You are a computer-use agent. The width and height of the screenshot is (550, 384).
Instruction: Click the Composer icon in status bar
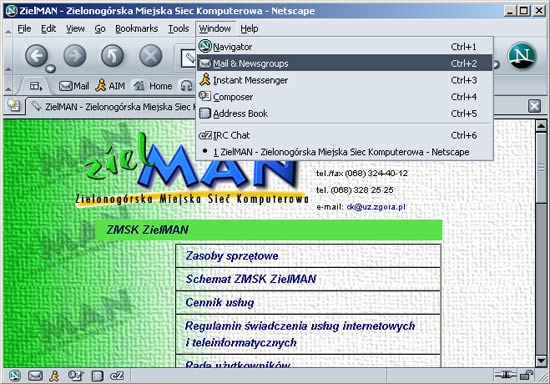75,376
